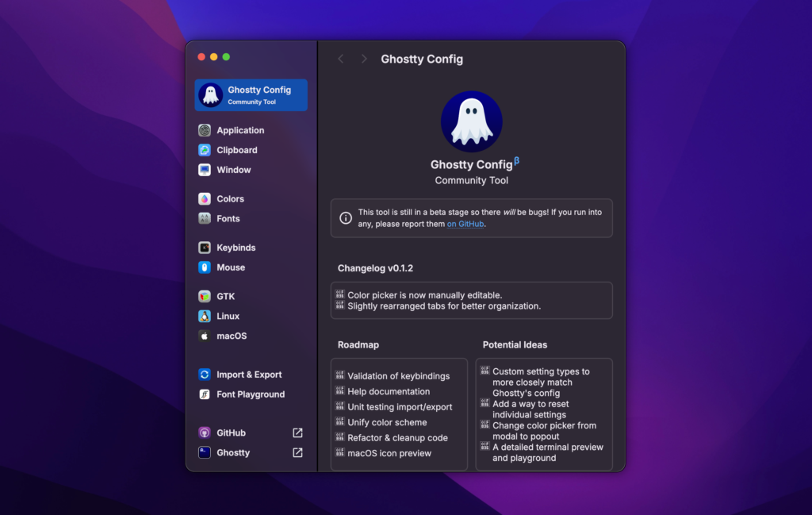This screenshot has width=812, height=515.
Task: Select the Linux penguin icon
Action: (x=205, y=316)
